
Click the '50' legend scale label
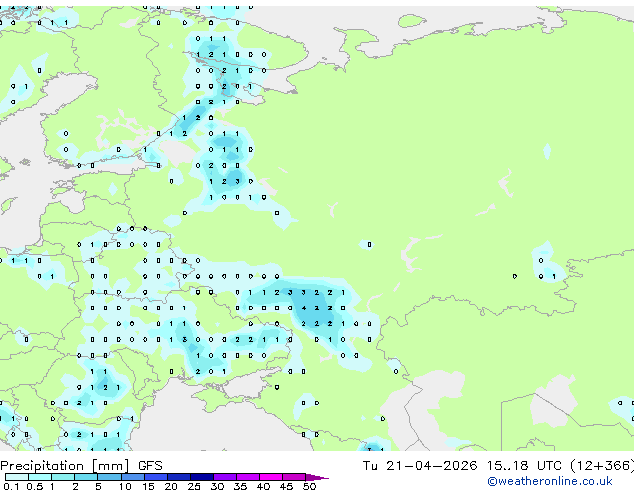(309, 486)
